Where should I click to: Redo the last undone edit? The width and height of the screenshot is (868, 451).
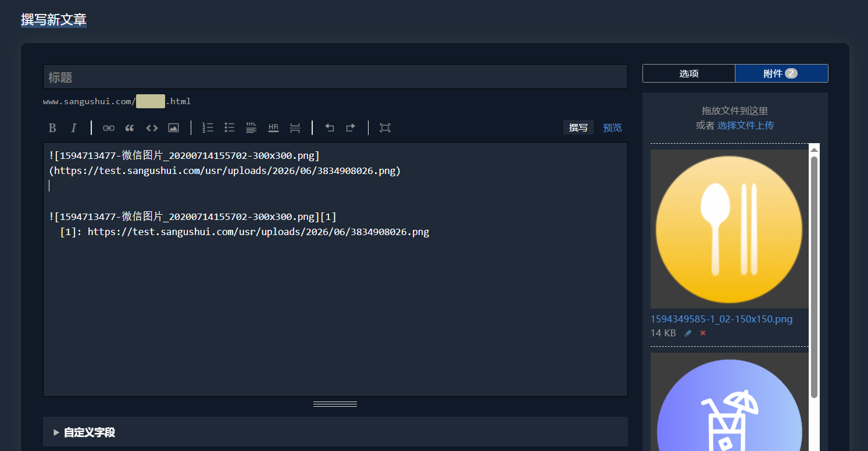tap(351, 128)
